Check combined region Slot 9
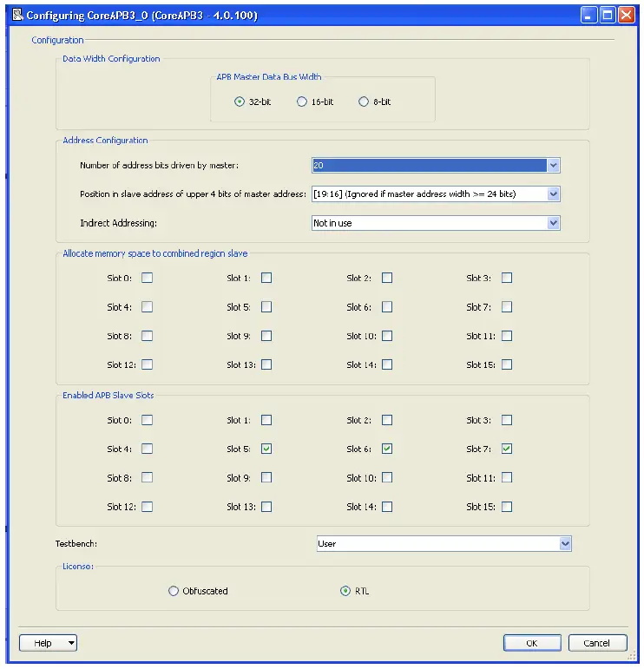The height and width of the screenshot is (669, 644). (266, 336)
